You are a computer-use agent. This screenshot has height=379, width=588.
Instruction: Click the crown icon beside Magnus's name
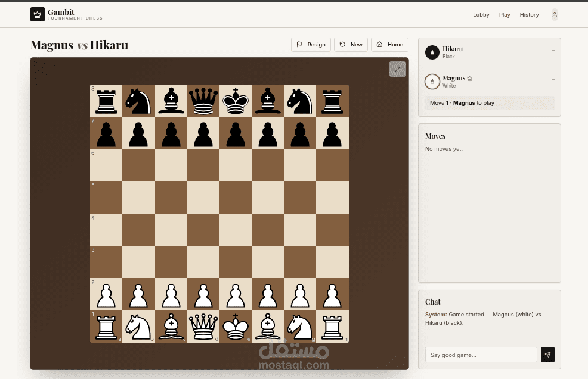point(471,77)
